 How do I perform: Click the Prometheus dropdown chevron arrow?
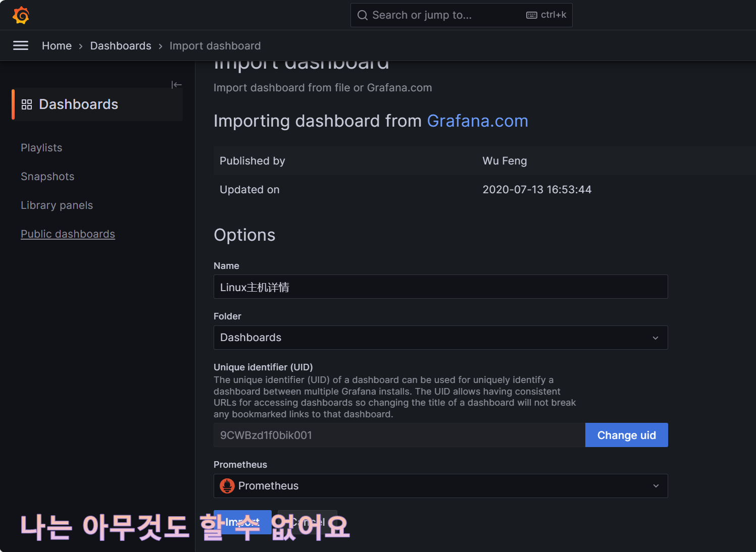(x=656, y=486)
